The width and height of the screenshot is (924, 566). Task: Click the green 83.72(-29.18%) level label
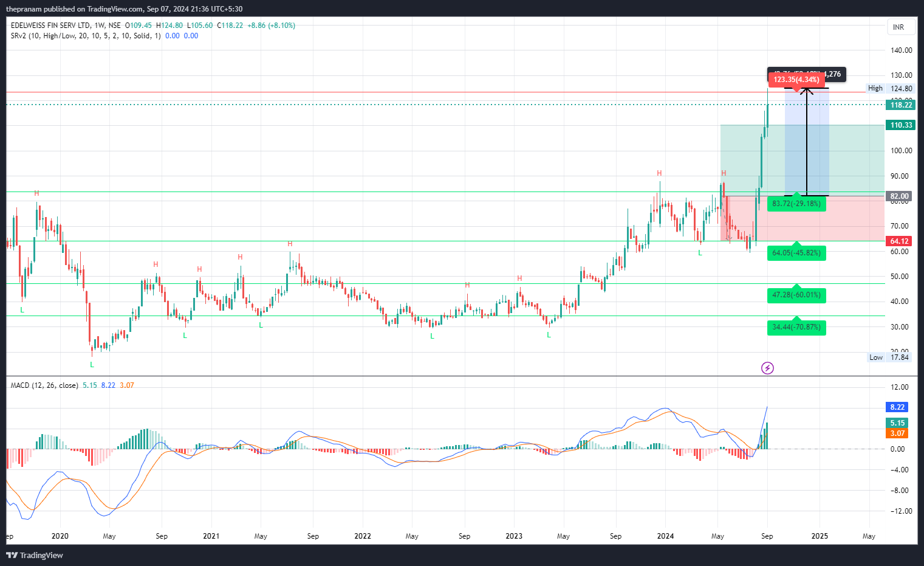(796, 204)
